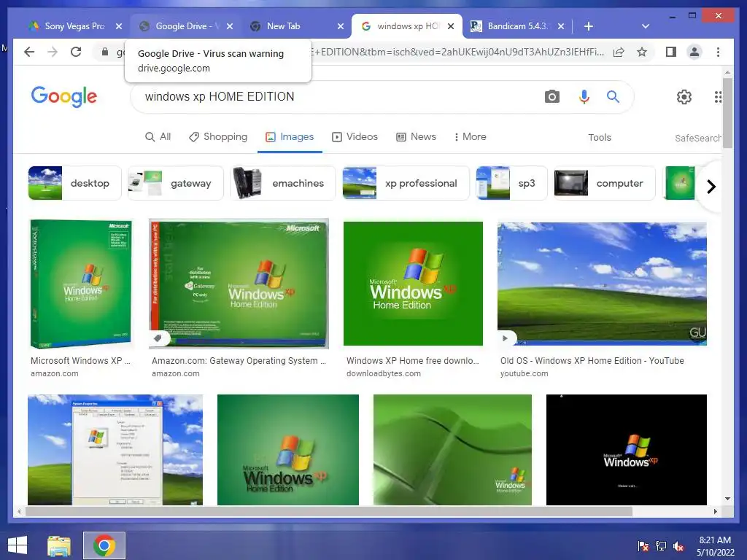The image size is (747, 560).
Task: Click the share page icon in address bar
Action: click(619, 52)
